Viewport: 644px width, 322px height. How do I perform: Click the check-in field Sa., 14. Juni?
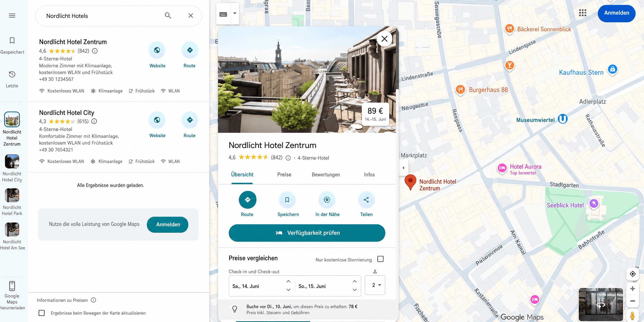tap(261, 286)
